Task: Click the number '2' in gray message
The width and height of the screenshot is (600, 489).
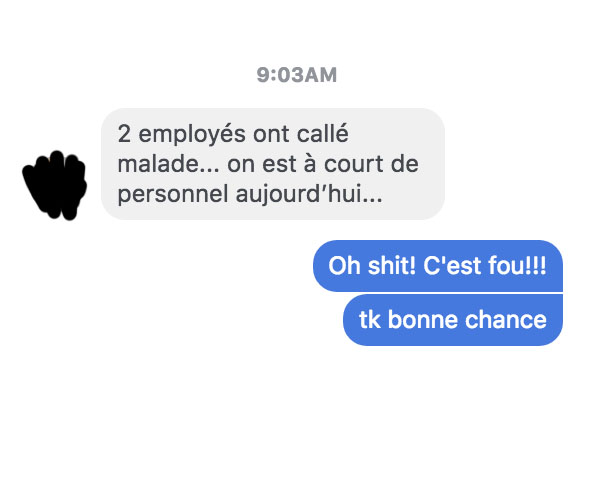Action: pos(124,134)
